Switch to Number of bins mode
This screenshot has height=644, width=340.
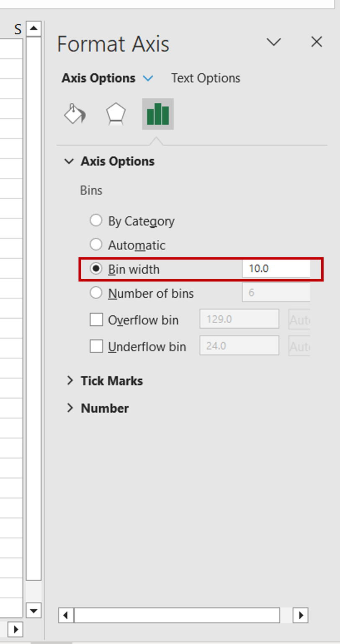[x=96, y=293]
